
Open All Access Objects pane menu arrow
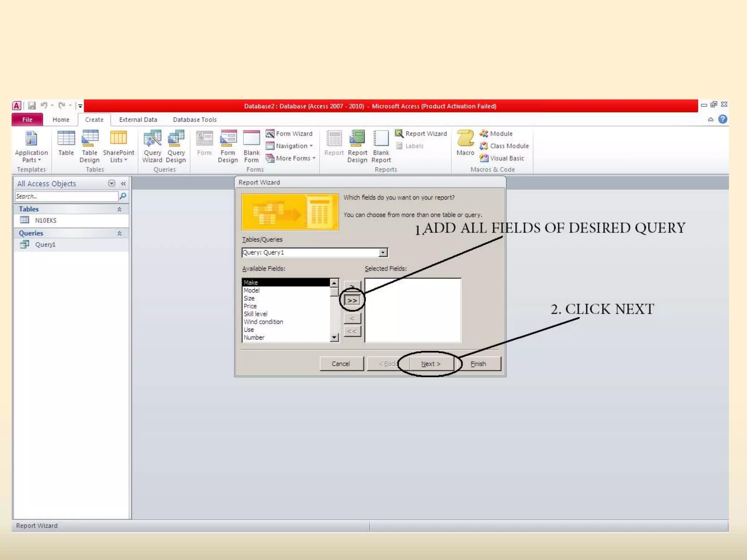[x=112, y=183]
